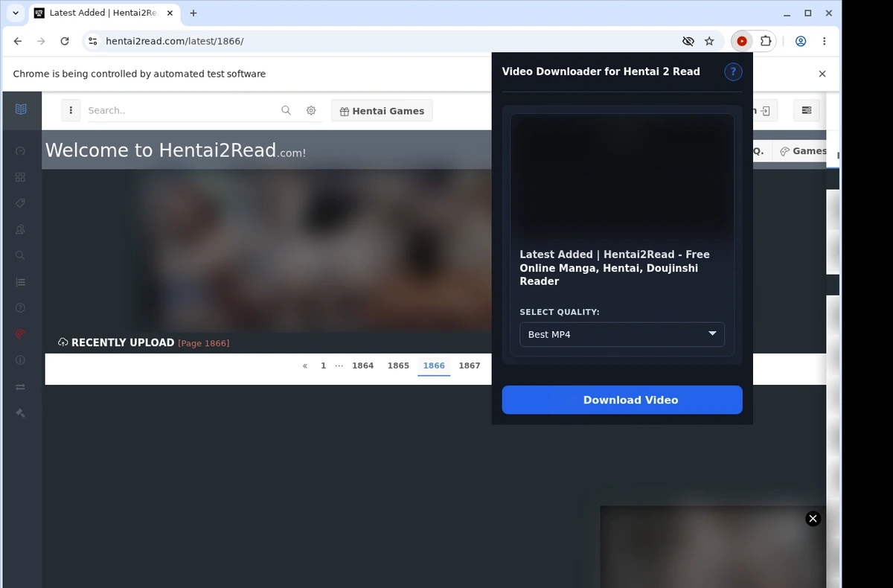
Task: Click the previous page double-arrow in pagination
Action: 305,365
